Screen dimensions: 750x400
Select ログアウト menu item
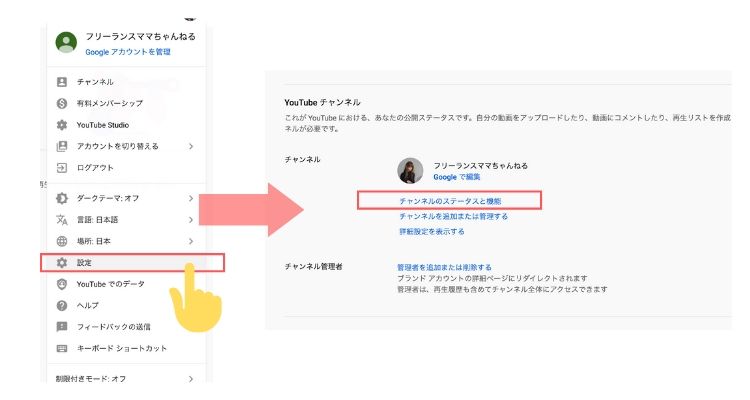point(127,167)
